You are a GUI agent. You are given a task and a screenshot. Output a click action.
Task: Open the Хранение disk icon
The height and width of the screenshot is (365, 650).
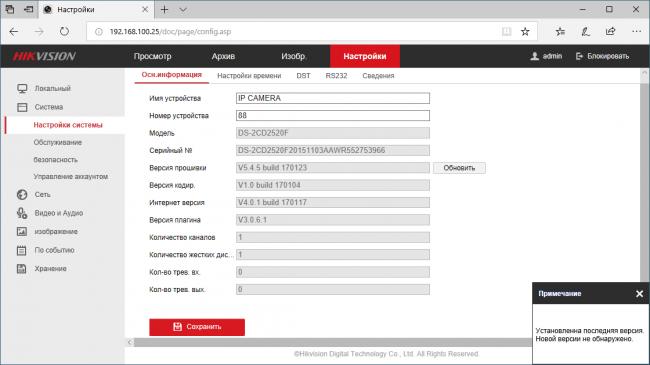coord(22,269)
